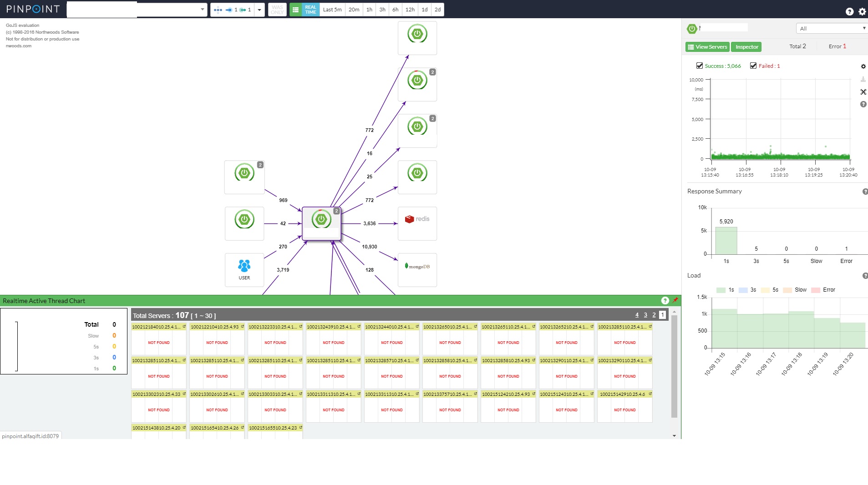
Task: Select the highlighted center Spring Boot node
Action: (321, 223)
